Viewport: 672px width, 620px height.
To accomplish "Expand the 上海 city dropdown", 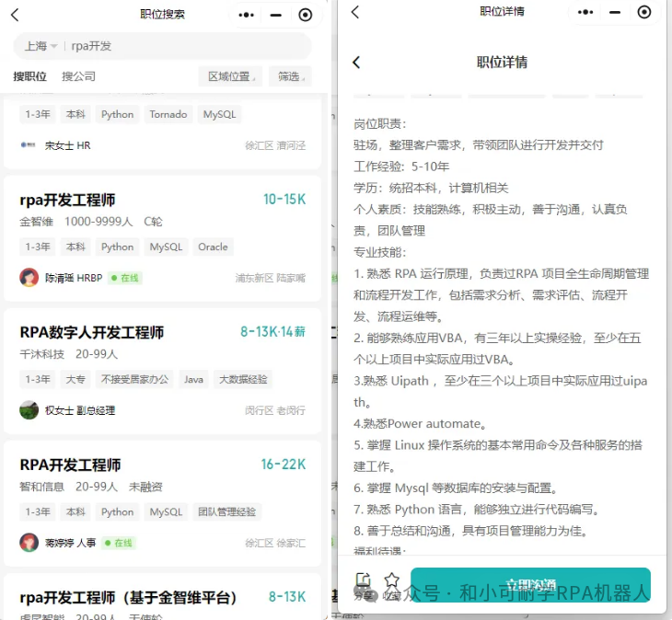I will tap(41, 46).
